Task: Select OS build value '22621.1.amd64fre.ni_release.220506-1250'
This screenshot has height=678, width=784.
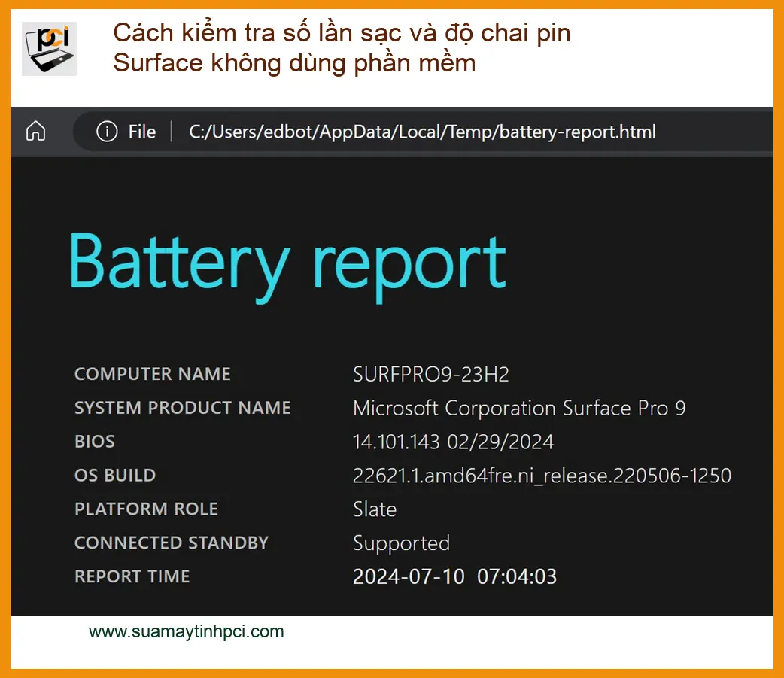Action: [542, 476]
